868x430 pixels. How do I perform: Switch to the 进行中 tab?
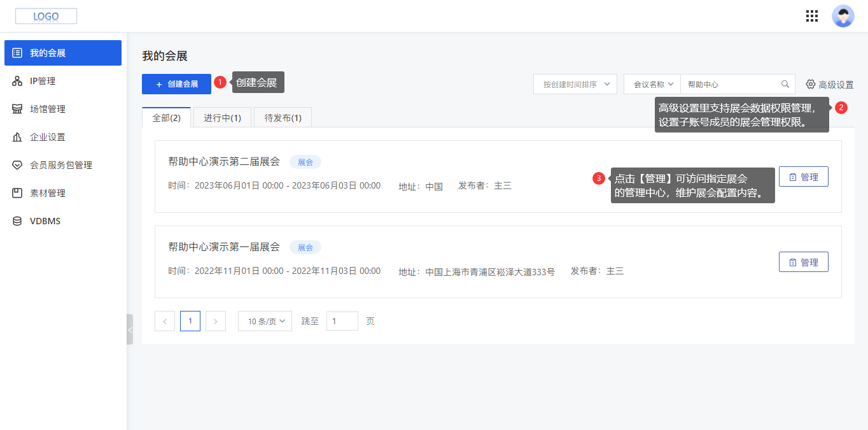(x=221, y=117)
